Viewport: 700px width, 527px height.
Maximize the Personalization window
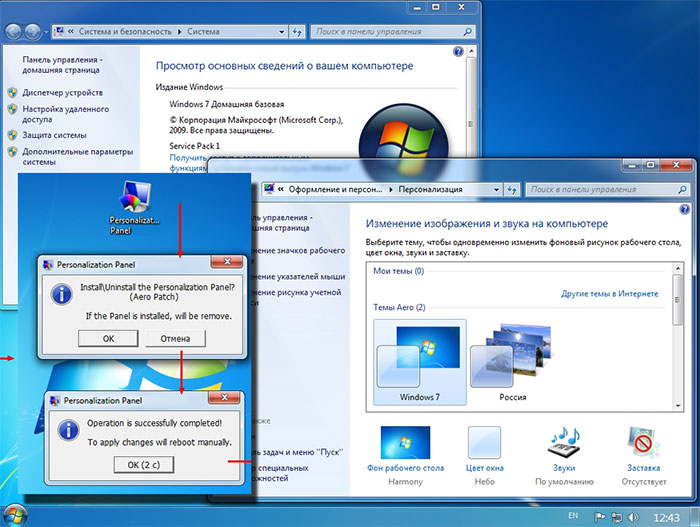(650, 165)
